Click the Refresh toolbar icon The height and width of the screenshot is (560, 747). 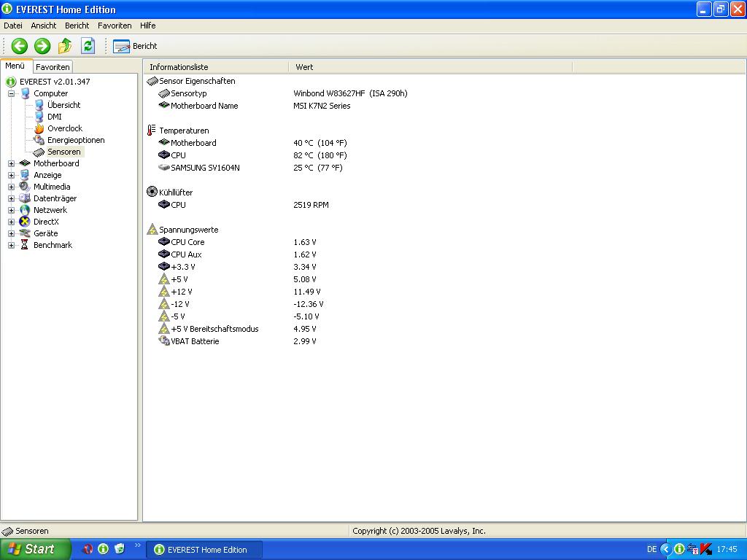(x=88, y=46)
